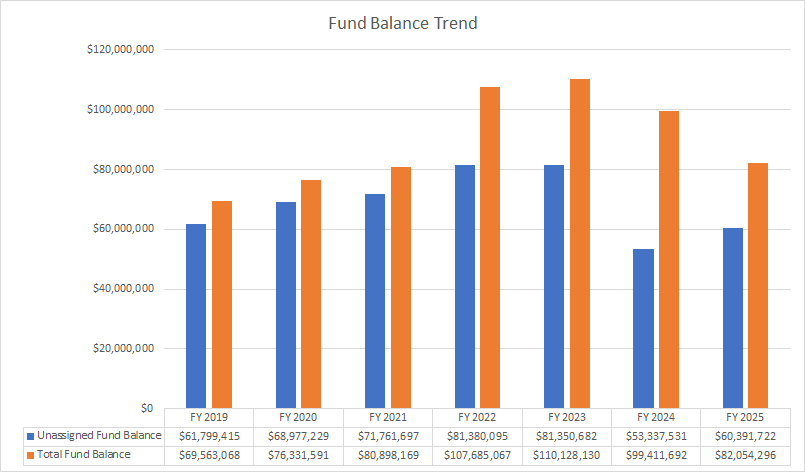Select the Fund Balance Trend chart title
This screenshot has height=472, width=805.
(x=403, y=23)
